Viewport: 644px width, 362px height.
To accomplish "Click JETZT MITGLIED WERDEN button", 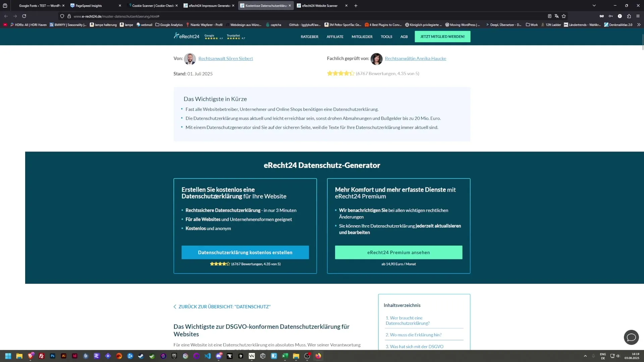I will point(442,37).
